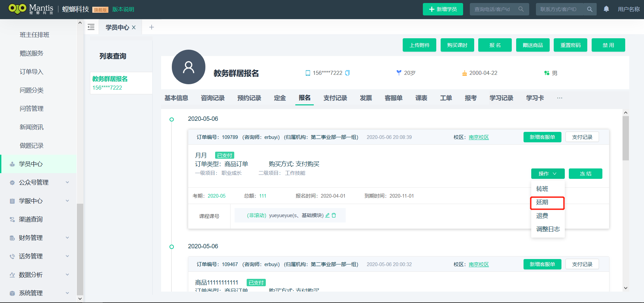Viewport: 644px width, 303px height.
Task: Click search icon in phone/customer id box
Action: click(521, 9)
